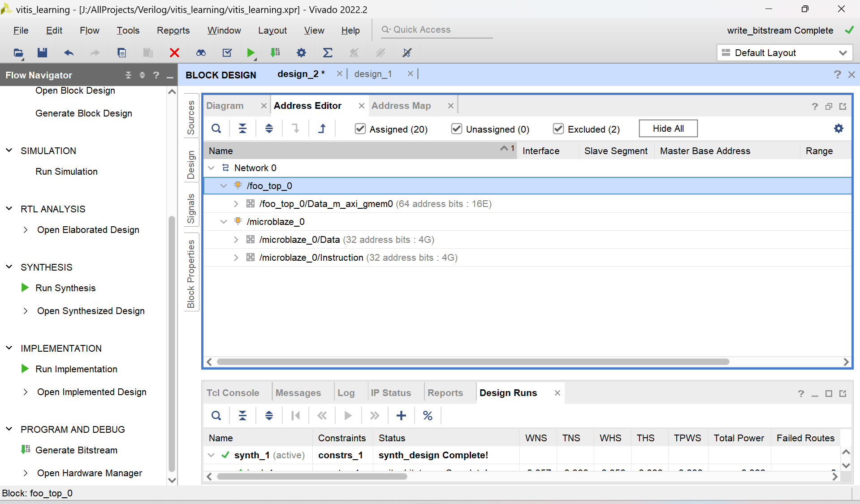Click the red X delete icon
860x504 pixels.
pyautogui.click(x=174, y=53)
